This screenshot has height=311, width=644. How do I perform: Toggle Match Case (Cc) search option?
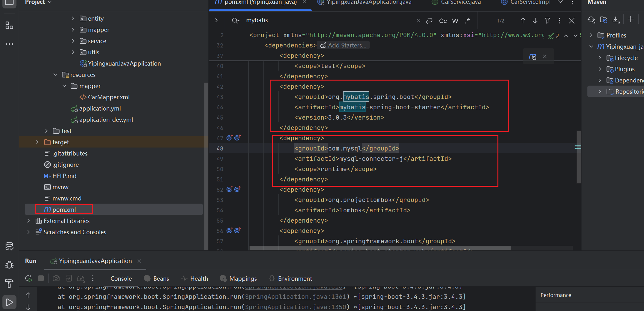(x=443, y=21)
